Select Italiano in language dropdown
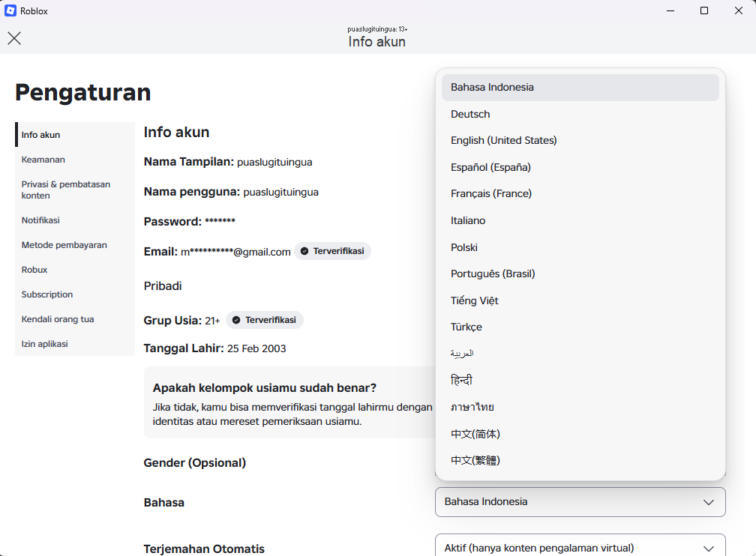Screen dimensions: 756x556 point(580,220)
